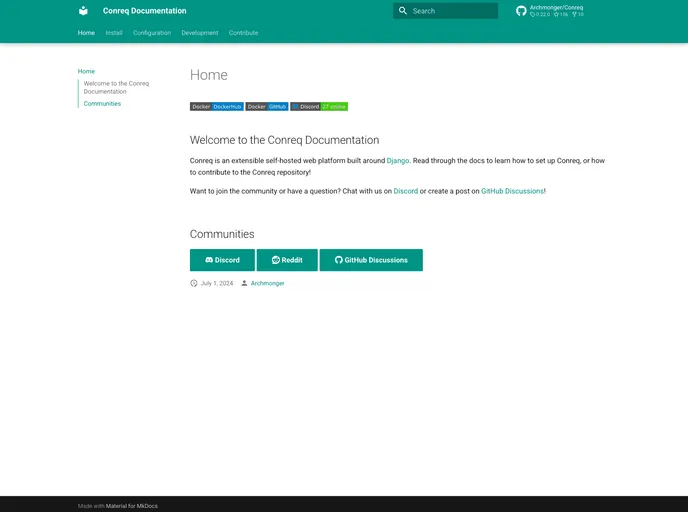Open the GitHub Discussions button
The image size is (688, 512).
[x=371, y=260]
